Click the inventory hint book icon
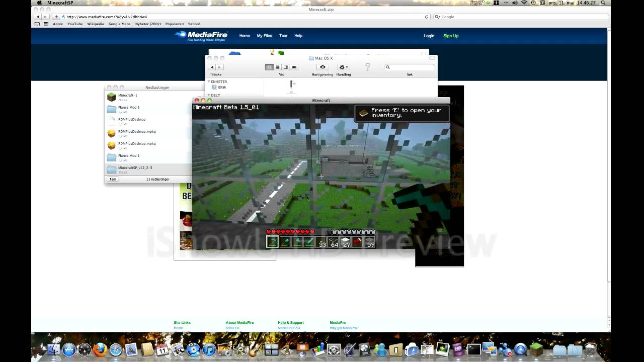The image size is (644, 362). (364, 113)
